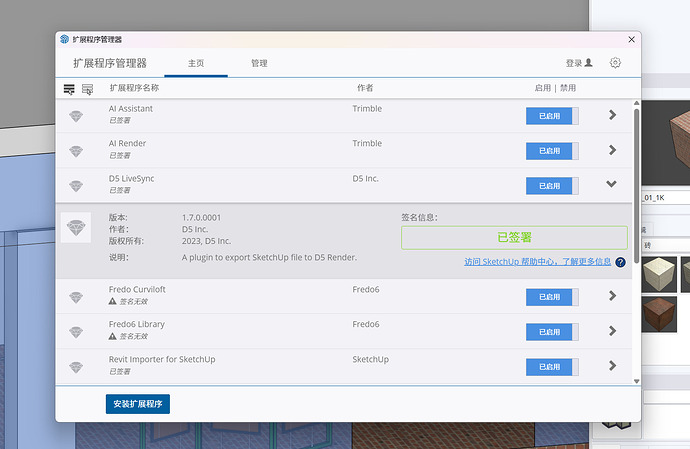Toggle Fredo6 Library enabled switch
690x449 pixels.
point(552,332)
